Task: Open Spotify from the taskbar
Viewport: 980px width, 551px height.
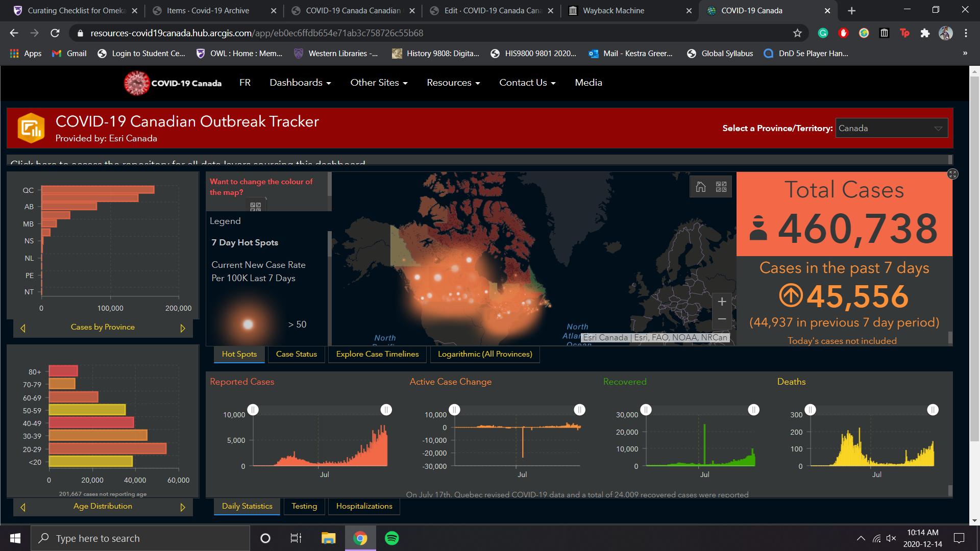Action: [391, 538]
